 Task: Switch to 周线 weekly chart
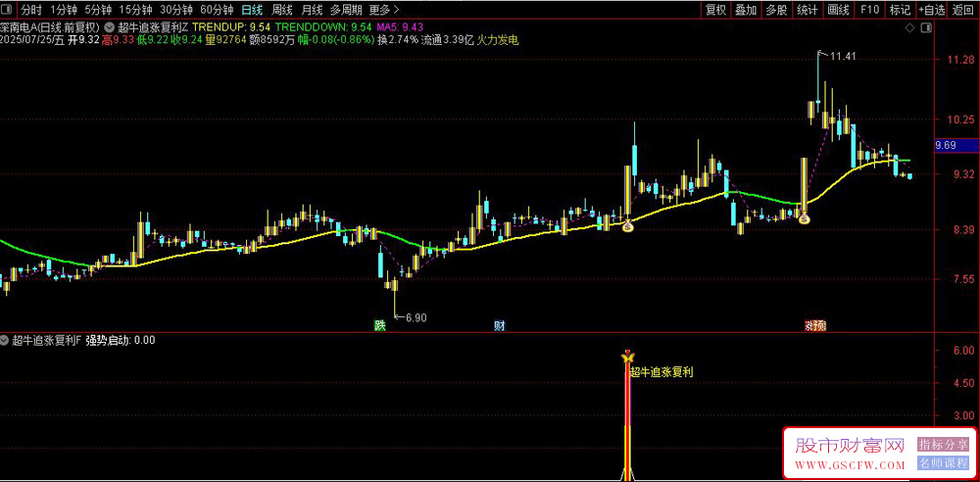point(282,10)
